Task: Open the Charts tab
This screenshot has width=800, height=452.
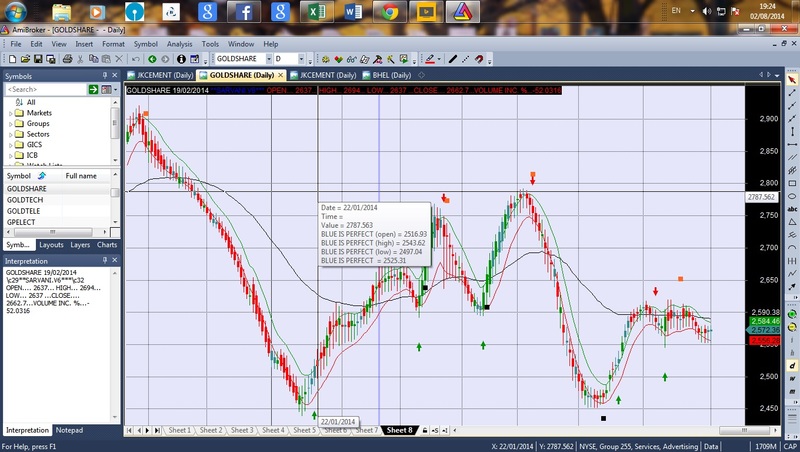Action: click(107, 245)
